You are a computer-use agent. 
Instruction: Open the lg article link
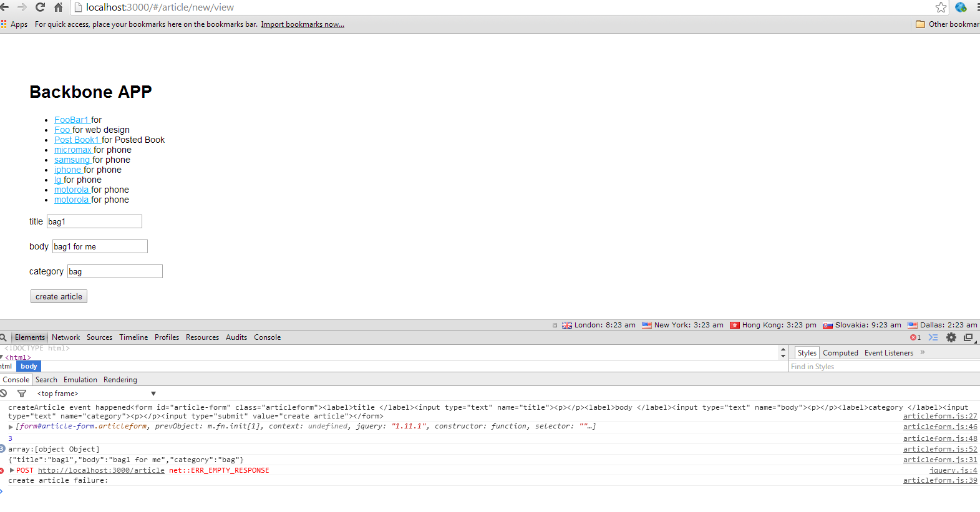pyautogui.click(x=59, y=180)
